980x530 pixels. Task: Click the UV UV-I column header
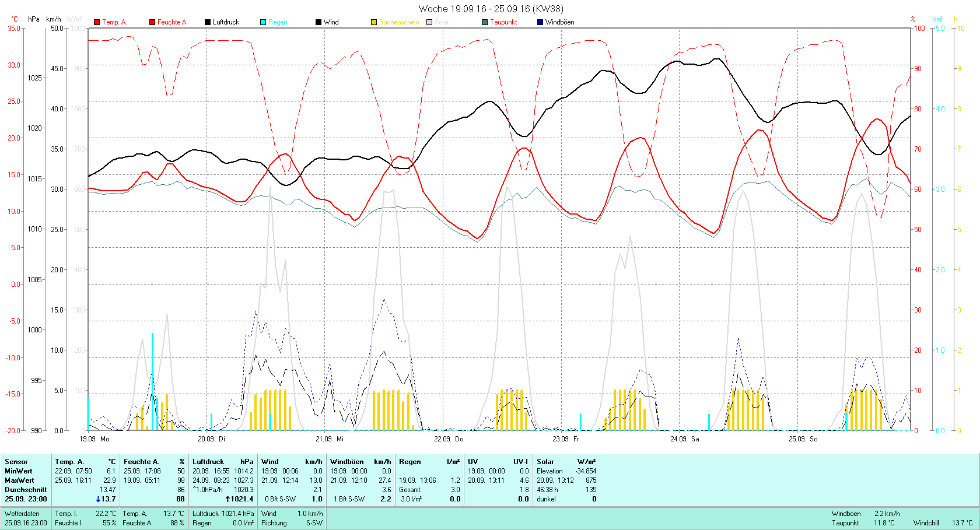[x=498, y=462]
